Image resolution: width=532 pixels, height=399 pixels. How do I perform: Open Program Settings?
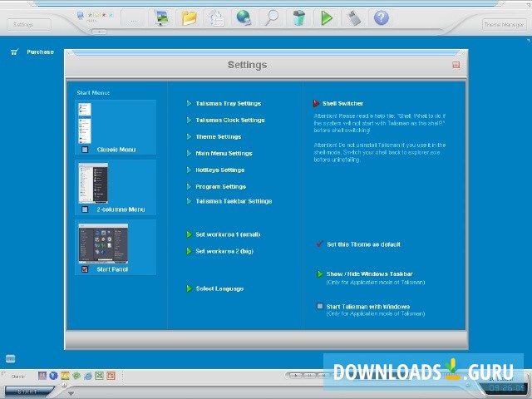point(220,186)
